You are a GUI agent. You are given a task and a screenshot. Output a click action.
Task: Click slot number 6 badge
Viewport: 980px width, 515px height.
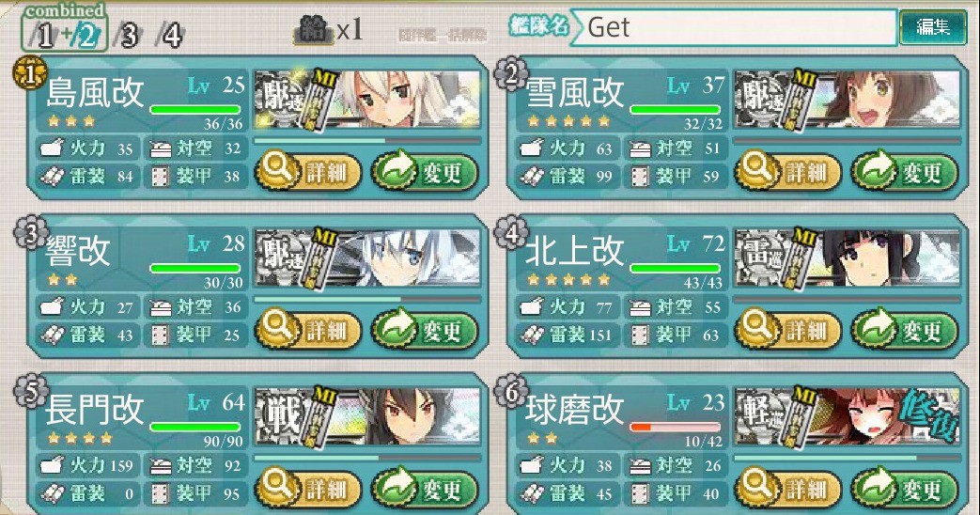pyautogui.click(x=510, y=392)
